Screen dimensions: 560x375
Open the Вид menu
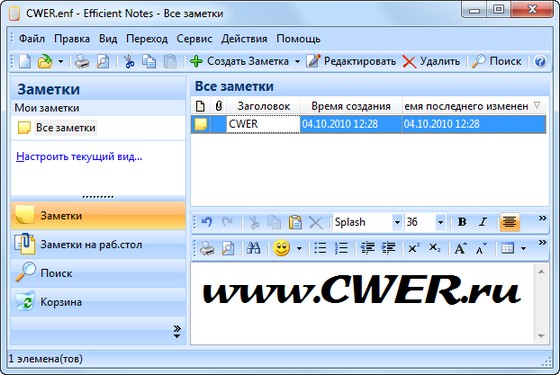tap(108, 38)
